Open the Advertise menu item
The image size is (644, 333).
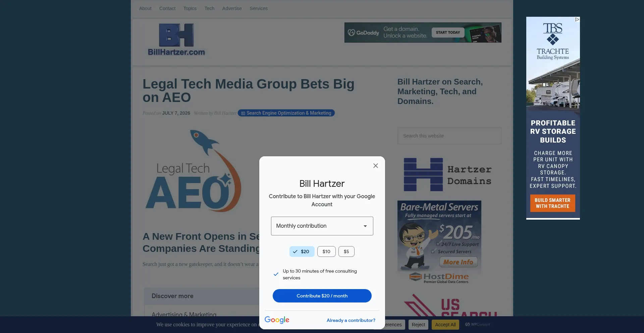(232, 8)
